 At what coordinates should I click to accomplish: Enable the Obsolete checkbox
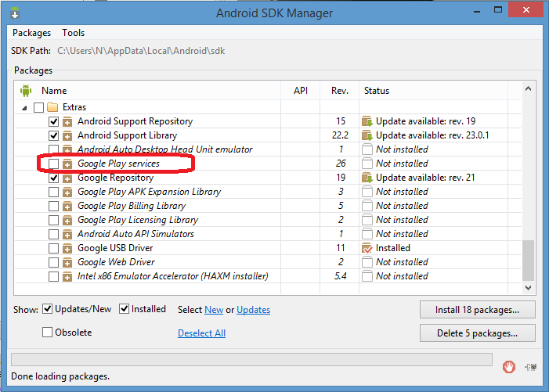coord(47,333)
